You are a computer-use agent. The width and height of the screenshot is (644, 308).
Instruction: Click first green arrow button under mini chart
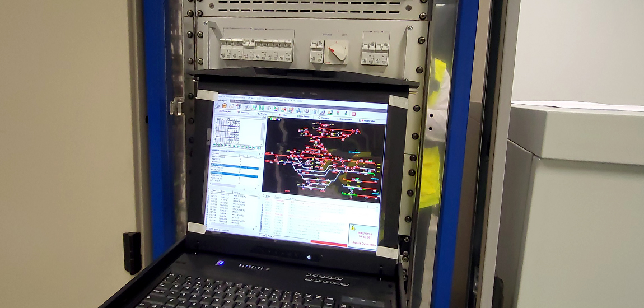click(x=214, y=144)
